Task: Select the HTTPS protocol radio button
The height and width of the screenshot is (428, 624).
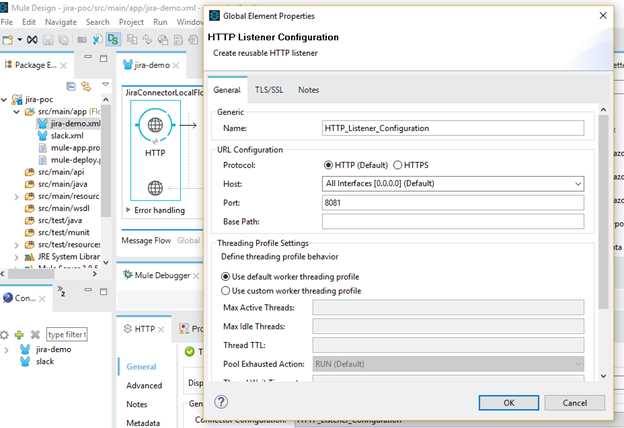Action: (x=398, y=165)
